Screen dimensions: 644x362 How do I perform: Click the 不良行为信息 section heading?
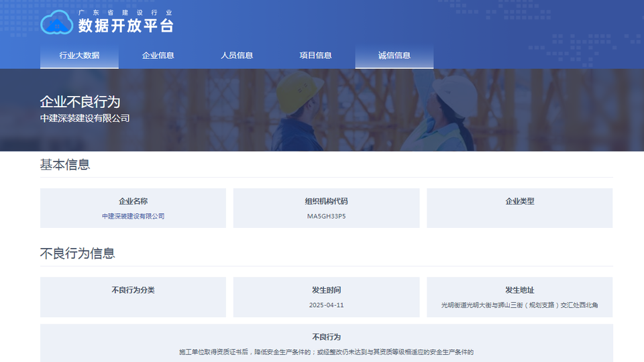pos(77,253)
